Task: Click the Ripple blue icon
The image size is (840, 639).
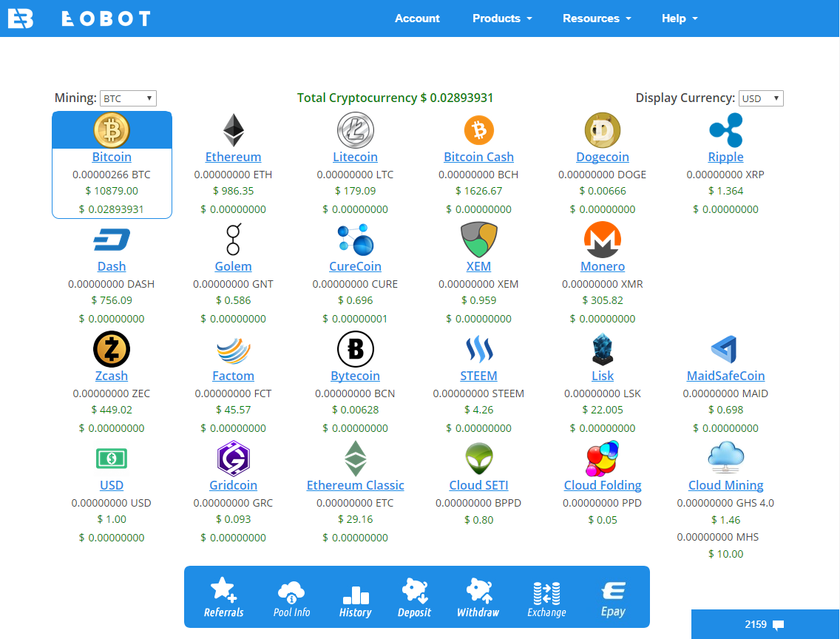Action: click(726, 130)
